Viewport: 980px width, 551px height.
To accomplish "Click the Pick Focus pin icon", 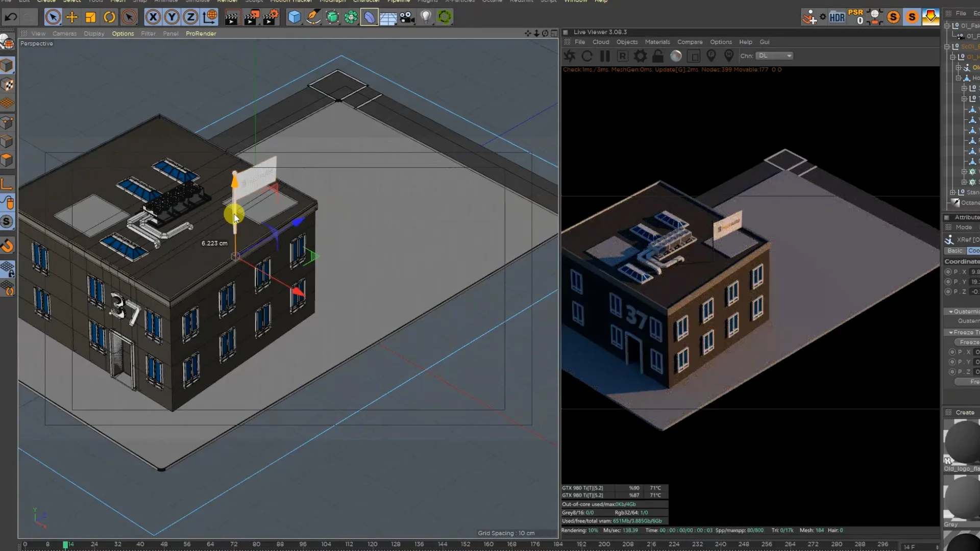I will click(x=711, y=56).
